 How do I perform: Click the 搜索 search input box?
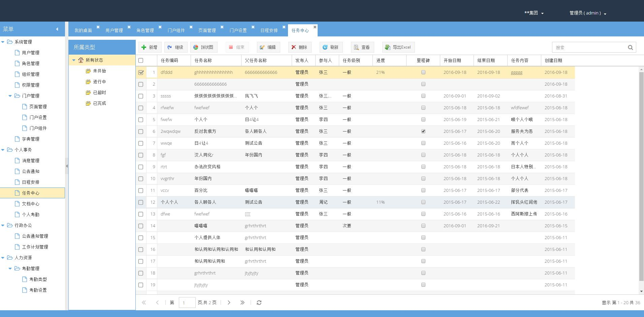[x=589, y=48]
